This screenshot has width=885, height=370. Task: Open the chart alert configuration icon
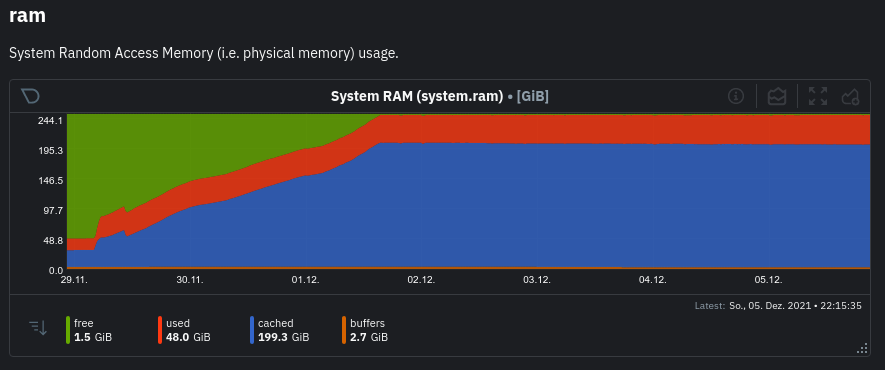click(850, 97)
